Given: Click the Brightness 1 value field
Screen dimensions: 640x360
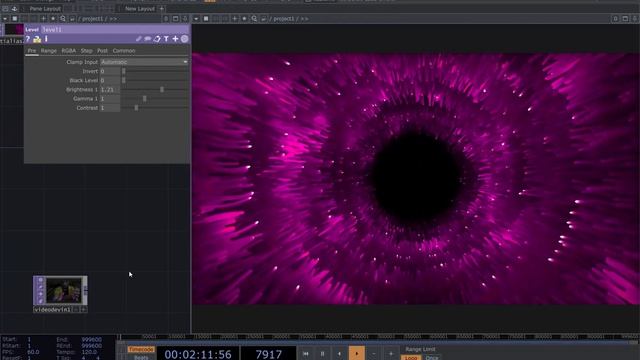Looking at the screenshot, I should [x=110, y=89].
